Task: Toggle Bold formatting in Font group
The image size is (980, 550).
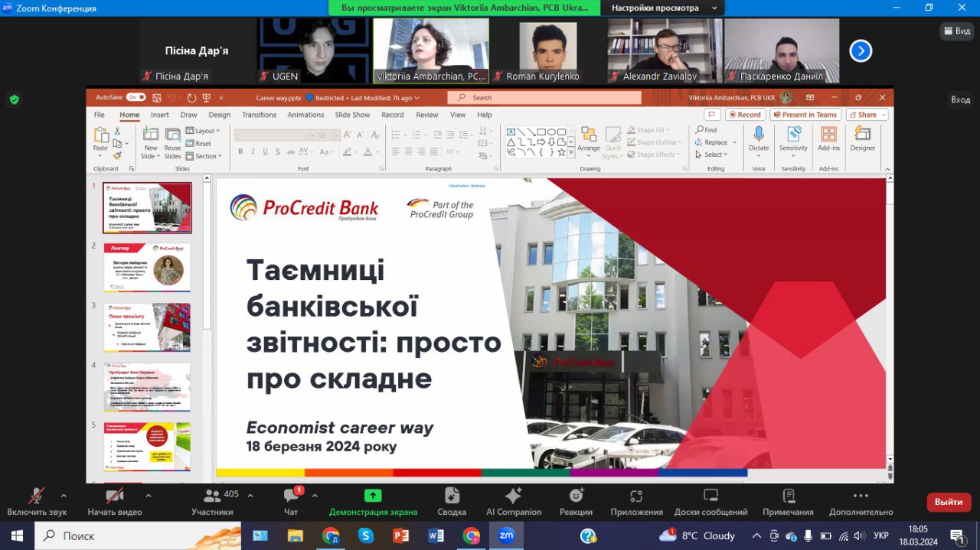Action: coord(240,151)
